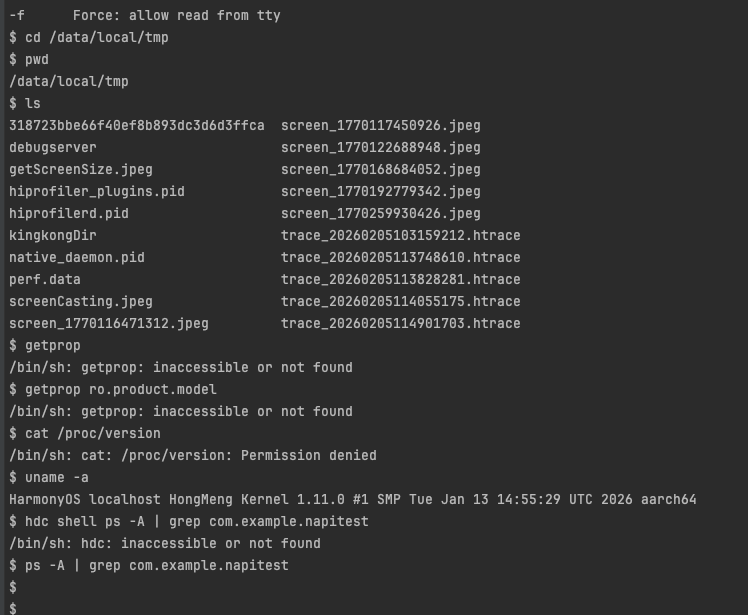748x615 pixels.
Task: Click the hiprofilerd.pid entry
Action: pyautogui.click(x=69, y=213)
